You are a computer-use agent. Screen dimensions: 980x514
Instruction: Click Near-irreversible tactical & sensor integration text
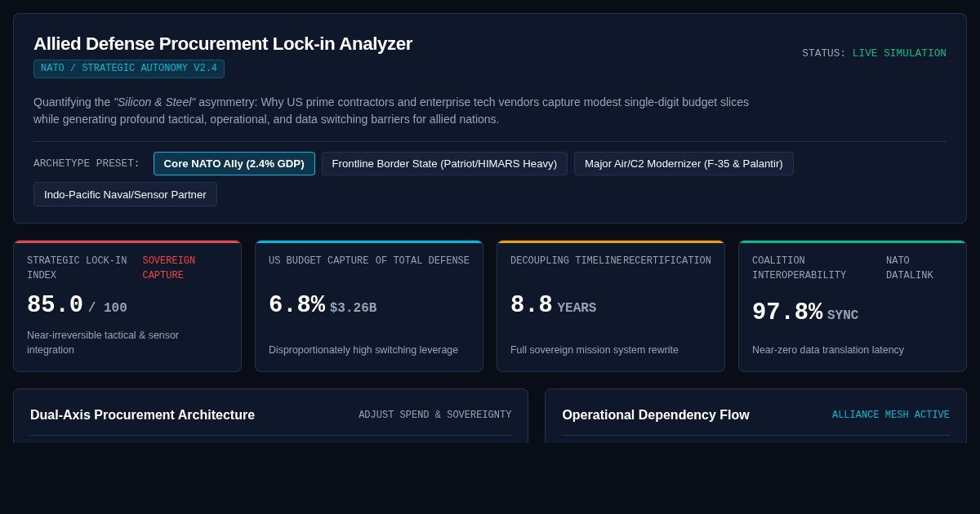coord(103,343)
